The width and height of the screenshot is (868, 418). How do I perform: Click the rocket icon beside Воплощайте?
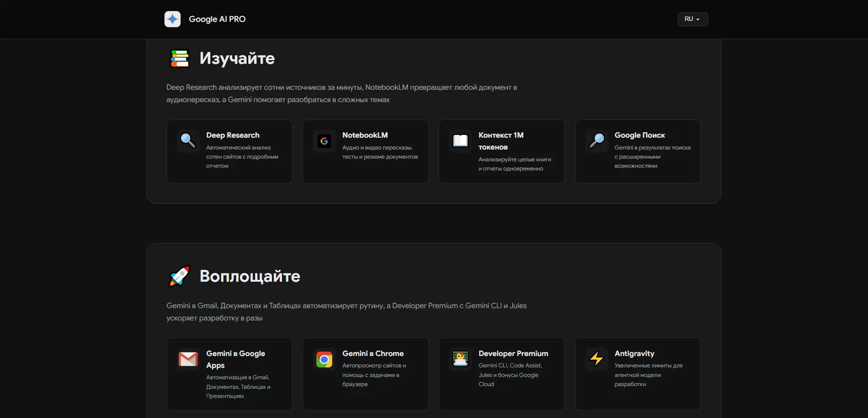(x=179, y=276)
